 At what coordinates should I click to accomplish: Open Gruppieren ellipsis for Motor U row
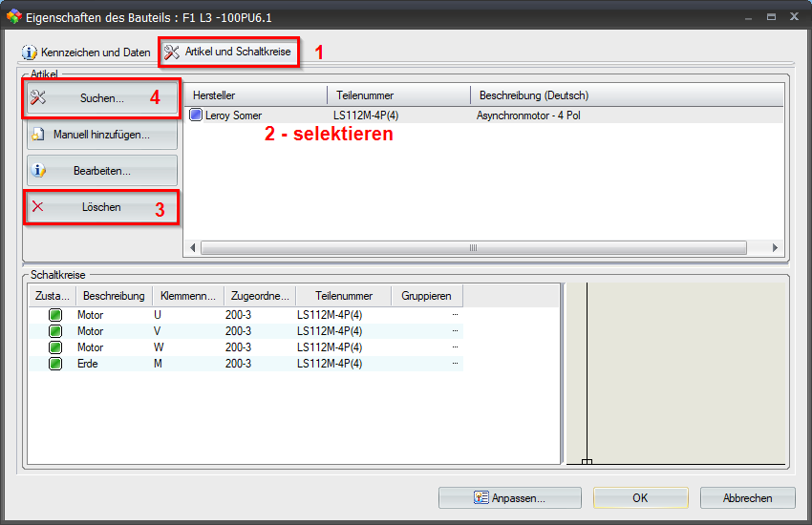(x=455, y=315)
